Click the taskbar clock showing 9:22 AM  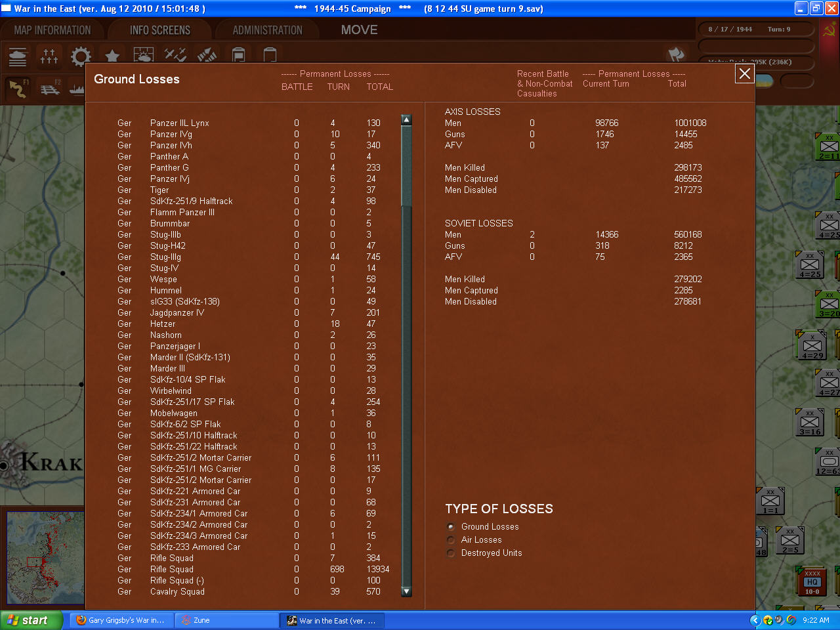point(816,620)
